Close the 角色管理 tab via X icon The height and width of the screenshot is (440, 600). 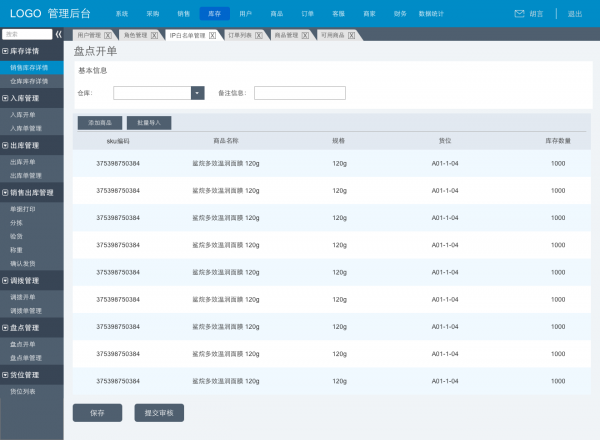click(x=153, y=35)
